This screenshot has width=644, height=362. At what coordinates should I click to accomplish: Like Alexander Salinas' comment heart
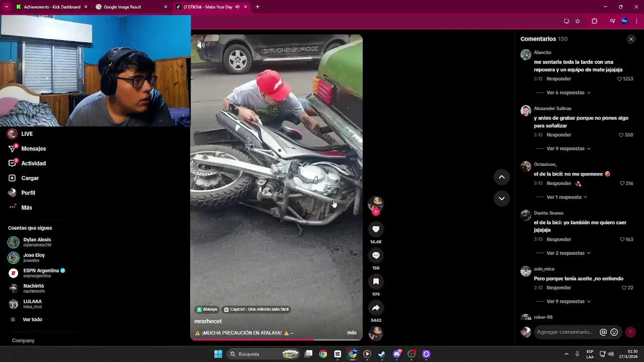click(x=621, y=135)
